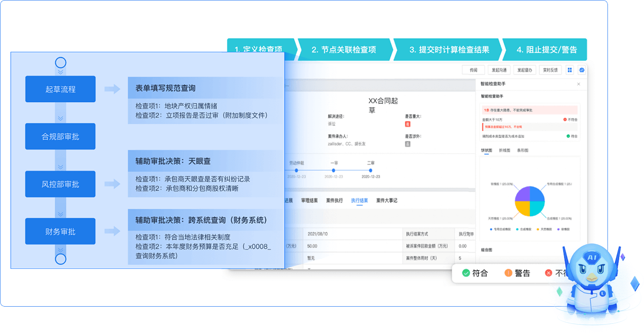Click the green 符合 legend icon

coord(466,273)
